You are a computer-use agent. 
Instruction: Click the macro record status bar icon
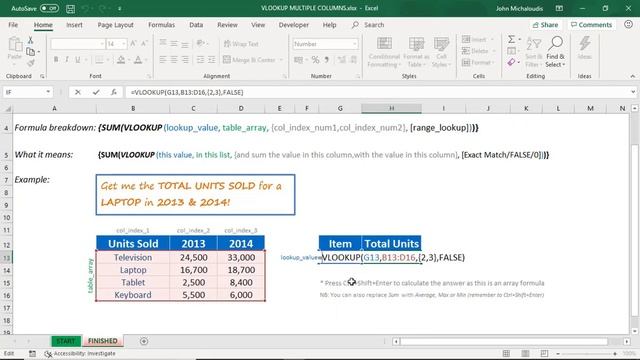pos(32,353)
